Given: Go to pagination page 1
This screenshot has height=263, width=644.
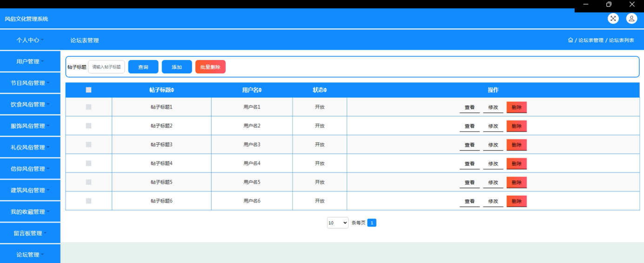Looking at the screenshot, I should click(x=372, y=223).
